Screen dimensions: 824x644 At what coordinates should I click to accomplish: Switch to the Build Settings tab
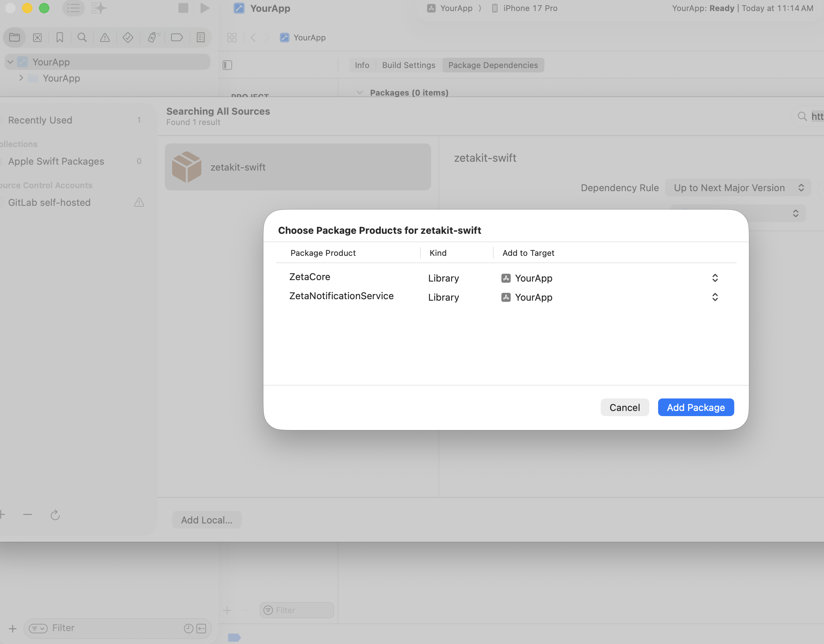click(x=408, y=65)
